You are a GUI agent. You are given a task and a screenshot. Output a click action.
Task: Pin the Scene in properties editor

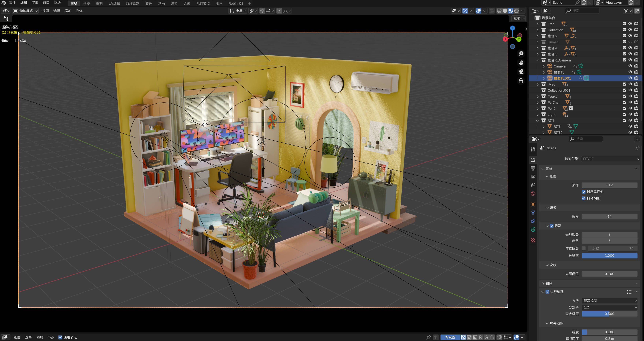click(637, 148)
